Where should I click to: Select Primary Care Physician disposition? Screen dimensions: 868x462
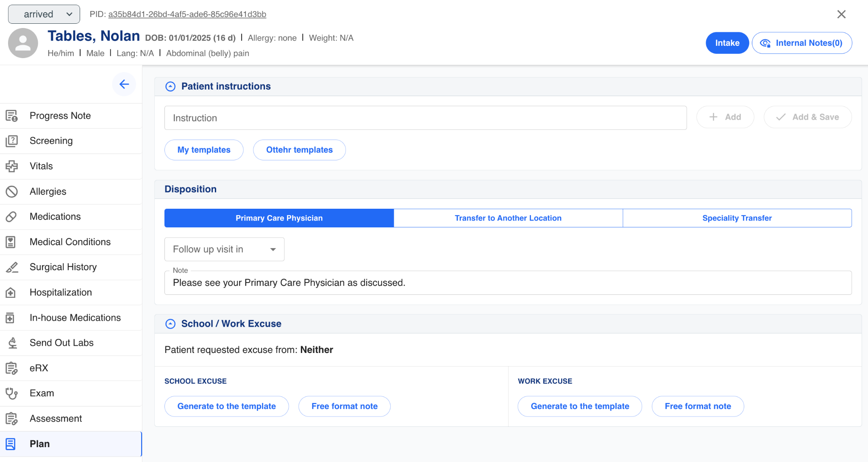tap(279, 218)
